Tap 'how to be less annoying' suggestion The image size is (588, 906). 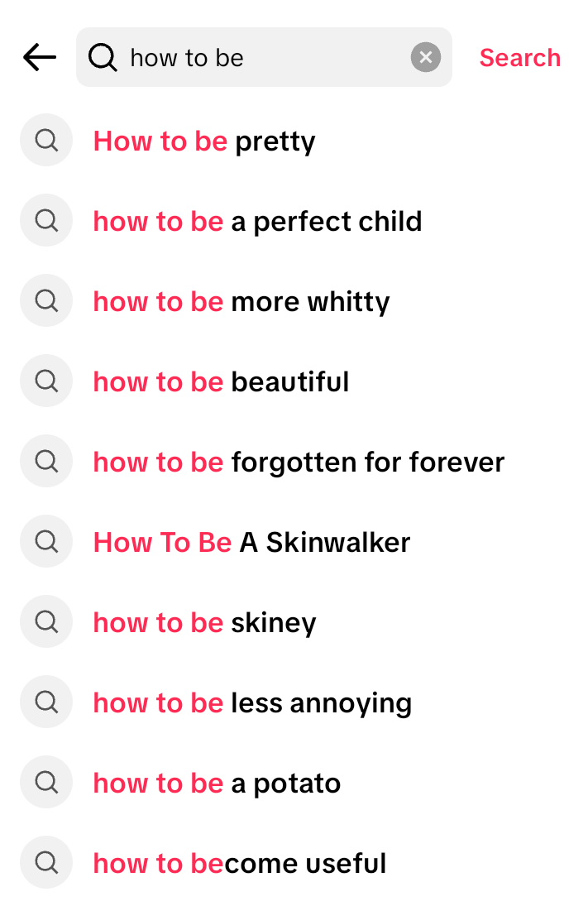coord(252,703)
